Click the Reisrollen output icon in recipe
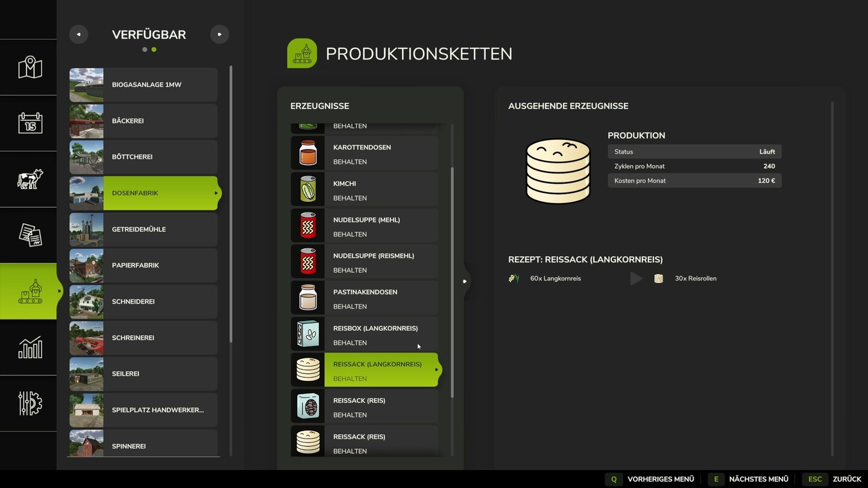The height and width of the screenshot is (488, 868). [x=658, y=278]
